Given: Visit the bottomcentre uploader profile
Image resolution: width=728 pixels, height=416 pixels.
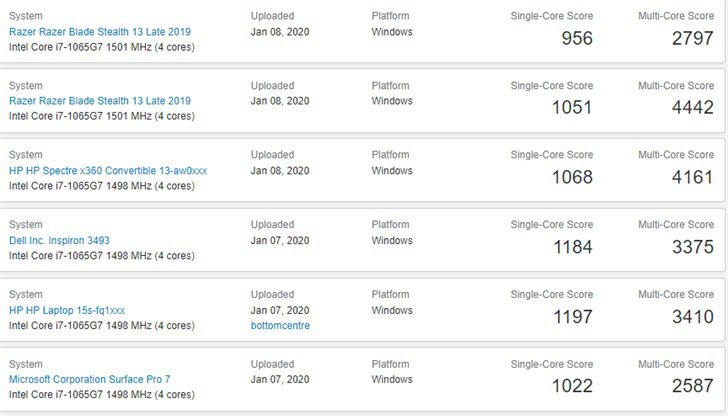Looking at the screenshot, I should (x=279, y=326).
